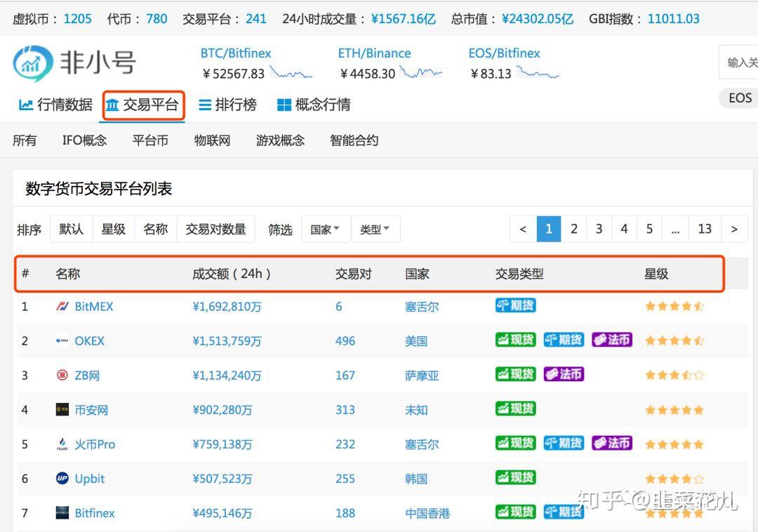Image resolution: width=758 pixels, height=532 pixels.
Task: Open the 火币Pro exchange link
Action: 95,444
